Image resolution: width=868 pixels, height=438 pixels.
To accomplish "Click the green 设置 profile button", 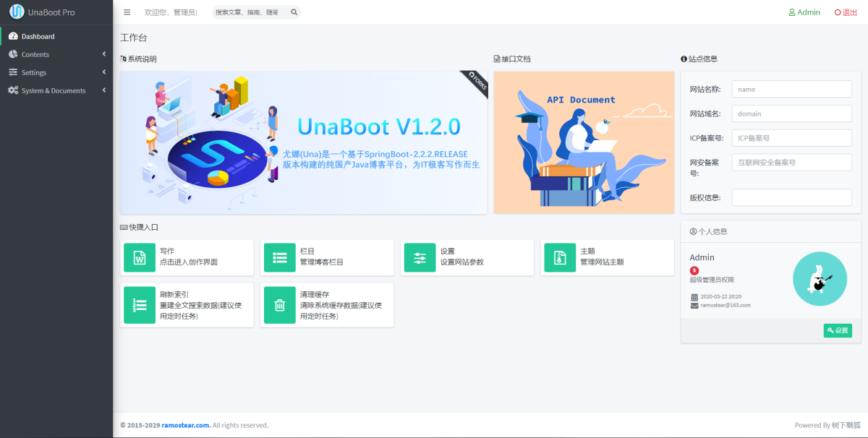I will point(838,330).
